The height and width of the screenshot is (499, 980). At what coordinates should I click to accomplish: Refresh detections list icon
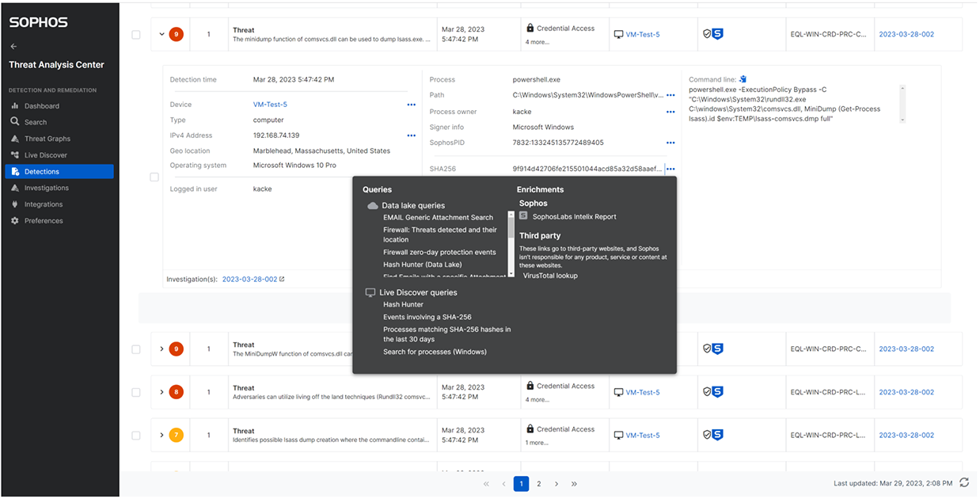(963, 483)
